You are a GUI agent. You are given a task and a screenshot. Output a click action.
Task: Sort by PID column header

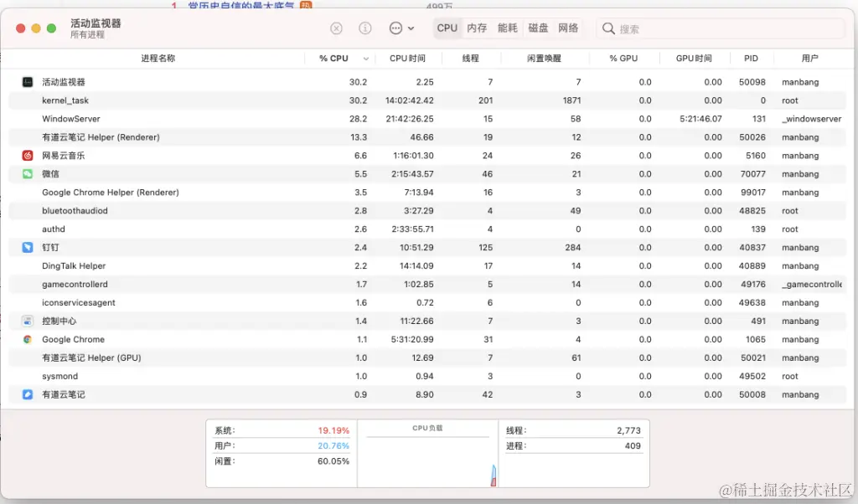tap(751, 59)
